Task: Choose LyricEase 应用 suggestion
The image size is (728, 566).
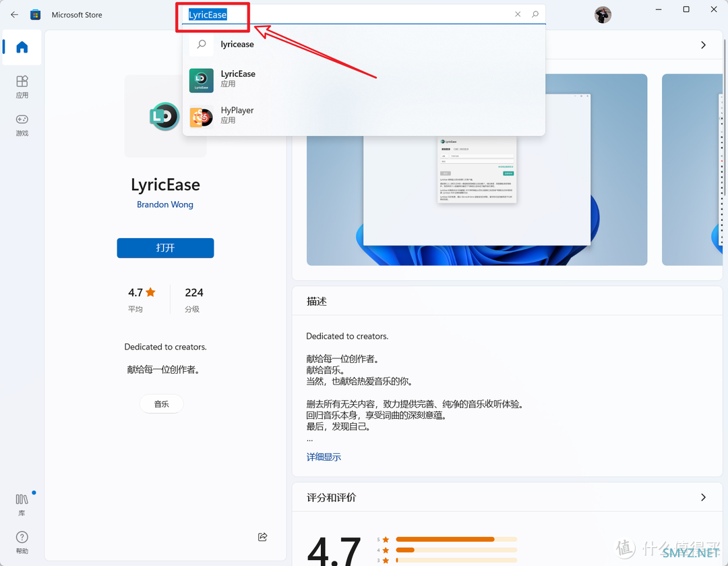Action: [x=363, y=80]
